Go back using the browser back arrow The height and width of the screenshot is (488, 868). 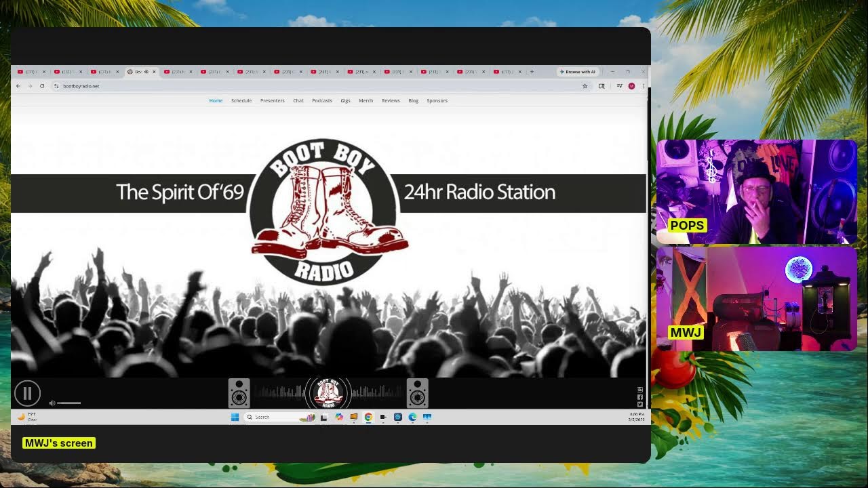(x=18, y=86)
